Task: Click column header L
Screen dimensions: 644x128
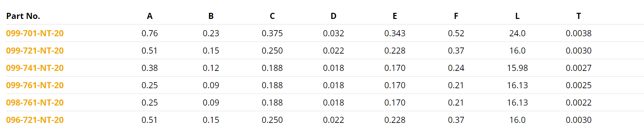Action: pyautogui.click(x=517, y=16)
